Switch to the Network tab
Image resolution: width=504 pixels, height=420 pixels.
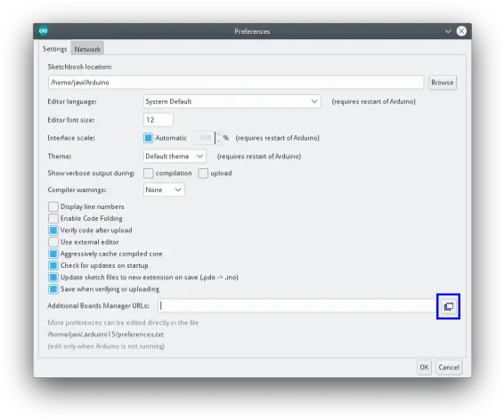click(87, 49)
